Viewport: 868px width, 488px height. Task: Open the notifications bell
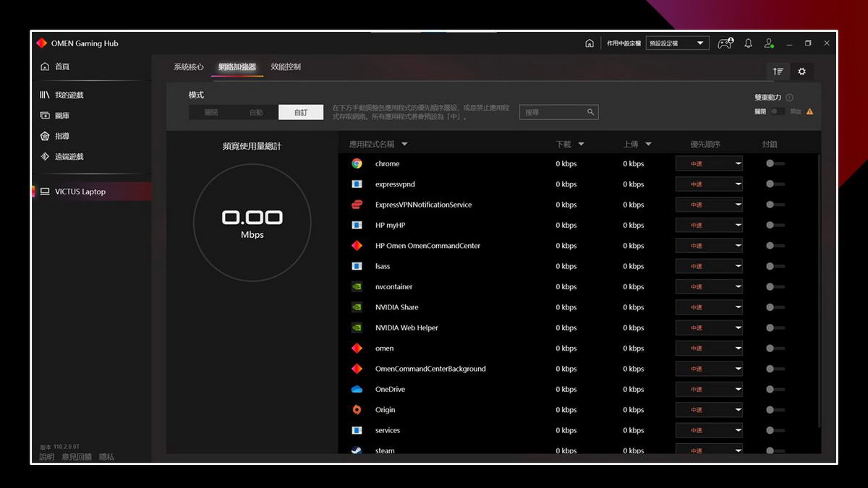point(748,43)
